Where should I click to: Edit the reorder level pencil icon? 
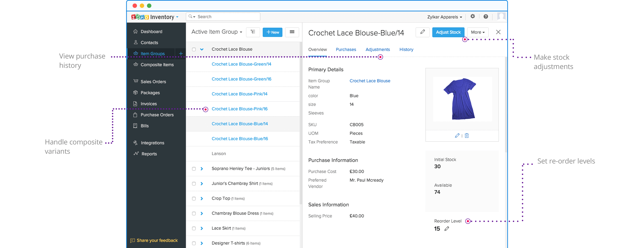[446, 229]
